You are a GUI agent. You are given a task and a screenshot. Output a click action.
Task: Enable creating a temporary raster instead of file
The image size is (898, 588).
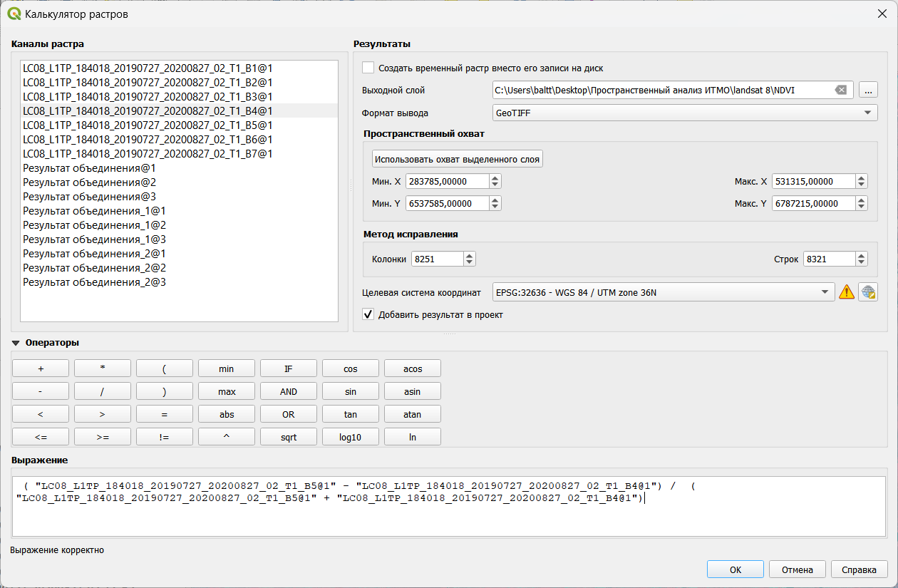click(x=368, y=68)
